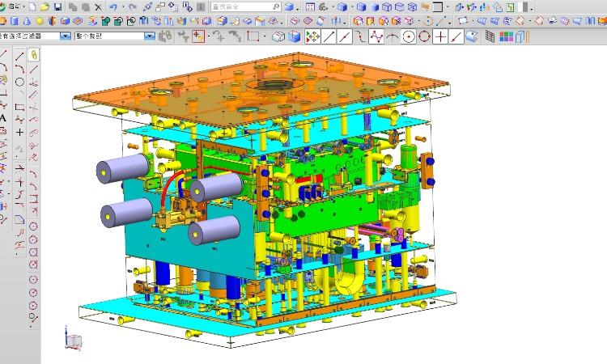This screenshot has height=364, width=607.
Task: Click the New file icon
Action: tap(33, 6)
